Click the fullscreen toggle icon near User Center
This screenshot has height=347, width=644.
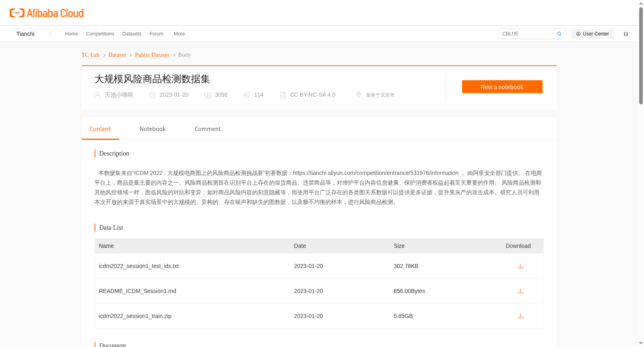tap(626, 34)
